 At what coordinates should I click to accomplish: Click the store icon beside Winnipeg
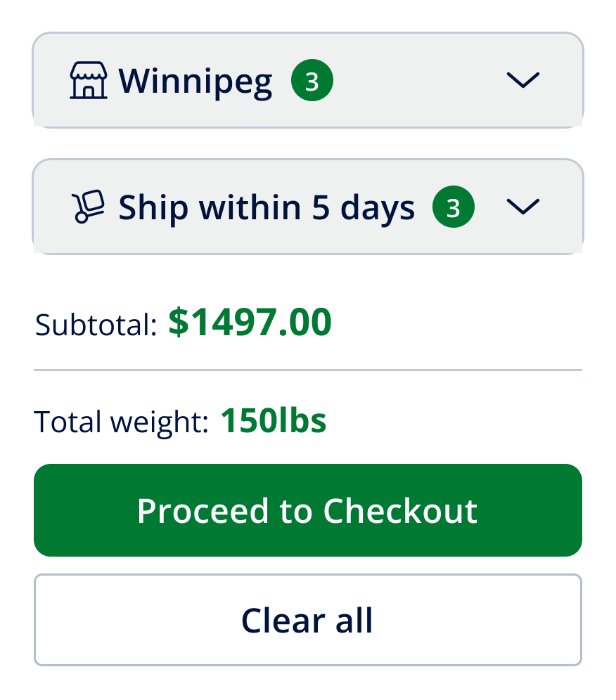coord(89,81)
